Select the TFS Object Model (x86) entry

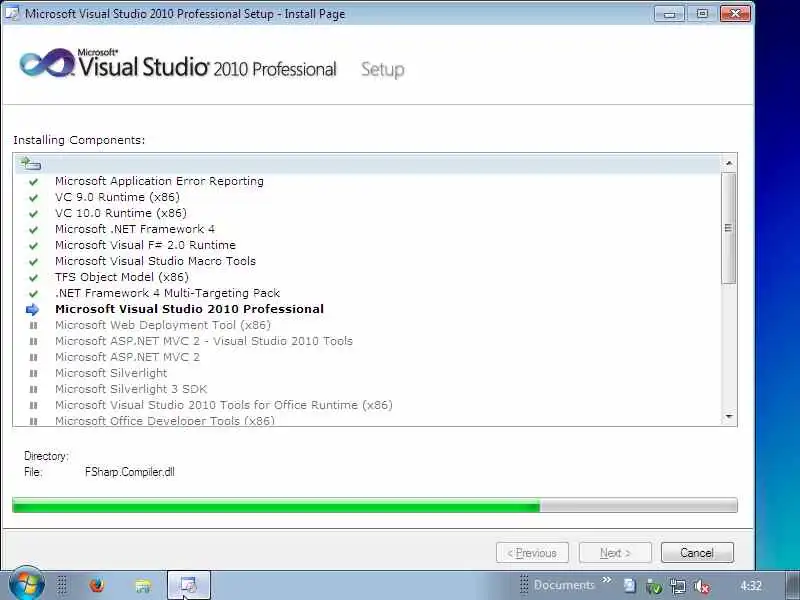[122, 277]
